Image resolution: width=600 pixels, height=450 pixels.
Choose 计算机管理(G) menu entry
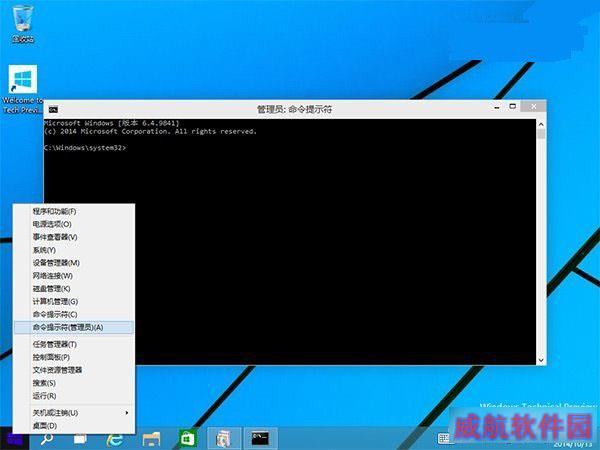click(74, 302)
